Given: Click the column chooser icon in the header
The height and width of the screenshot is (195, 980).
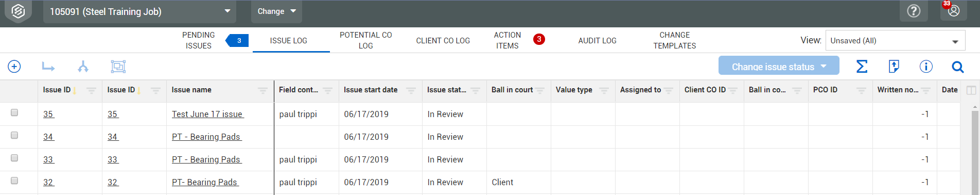Looking at the screenshot, I should (971, 90).
